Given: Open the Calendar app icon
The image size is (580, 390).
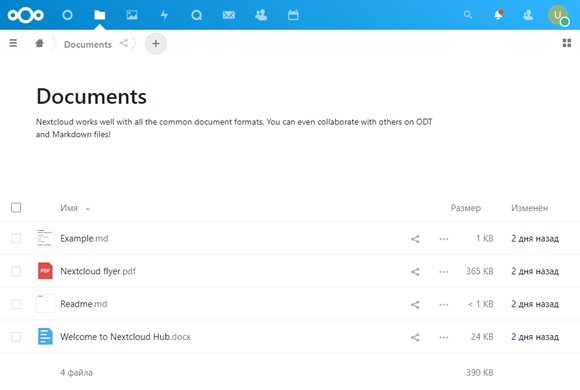Looking at the screenshot, I should pyautogui.click(x=293, y=15).
